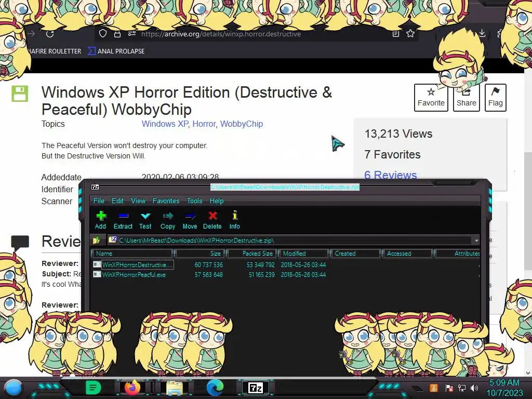Click the 7-Zip taskbar button

pyautogui.click(x=256, y=388)
